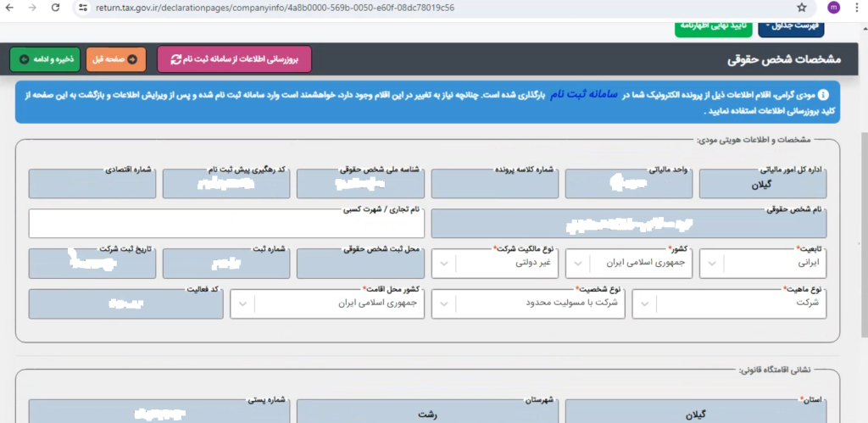
Task: Click the address bar URL
Action: tap(274, 8)
